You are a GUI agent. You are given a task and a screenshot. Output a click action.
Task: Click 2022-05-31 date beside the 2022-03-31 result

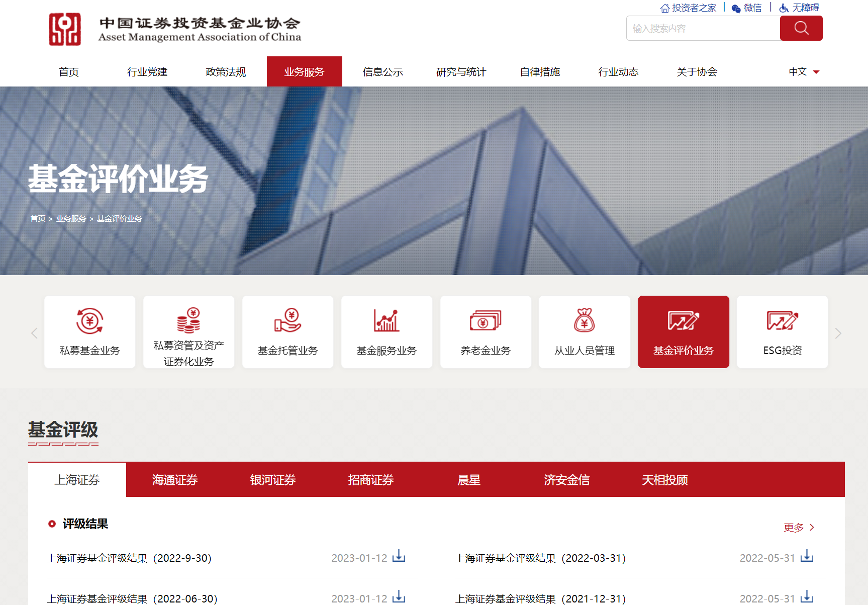[767, 558]
